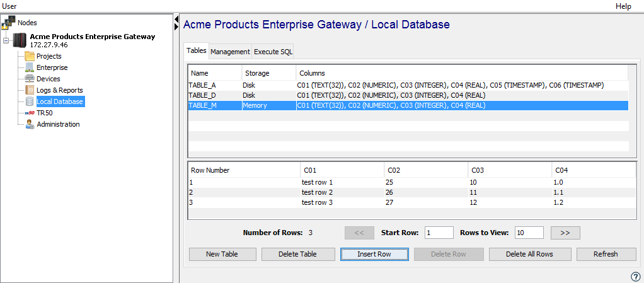Viewport: 644px width, 283px height.
Task: Click the Insert Row button
Action: [374, 254]
